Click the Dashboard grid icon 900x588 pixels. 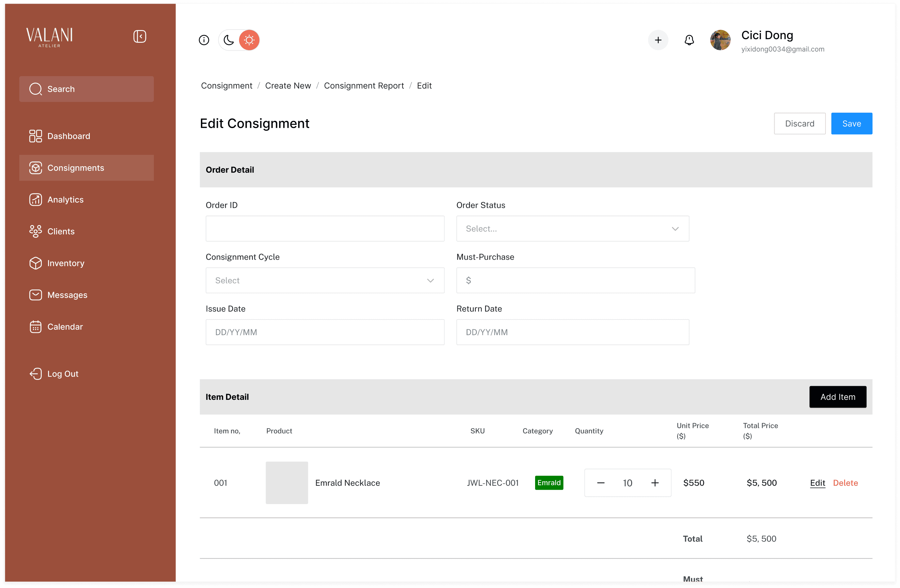point(36,136)
